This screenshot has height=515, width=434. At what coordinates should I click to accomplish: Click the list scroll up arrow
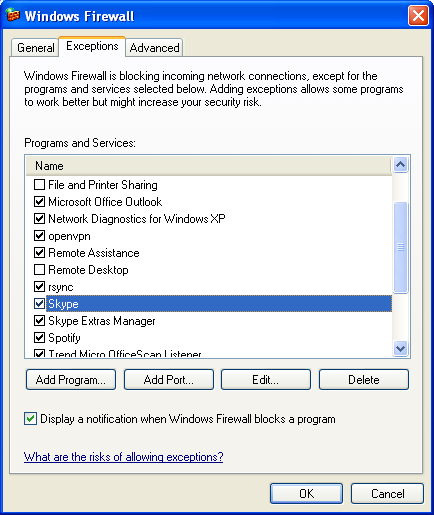click(x=400, y=164)
